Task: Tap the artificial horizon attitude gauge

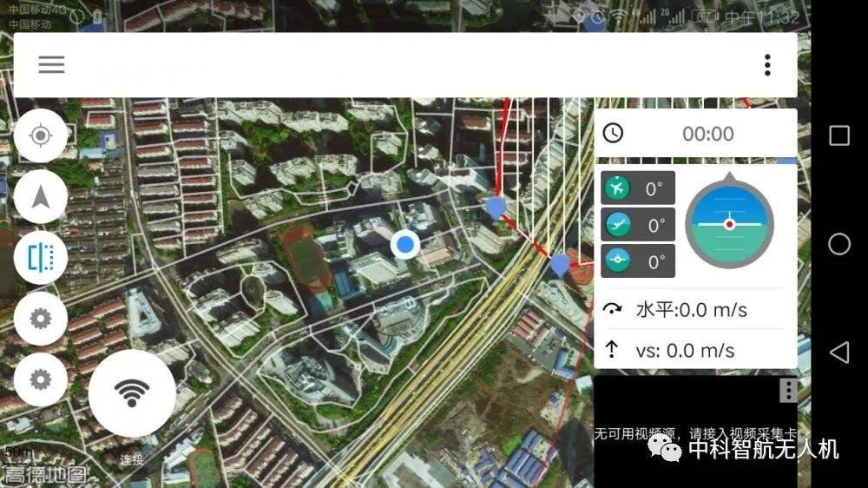Action: [x=729, y=223]
